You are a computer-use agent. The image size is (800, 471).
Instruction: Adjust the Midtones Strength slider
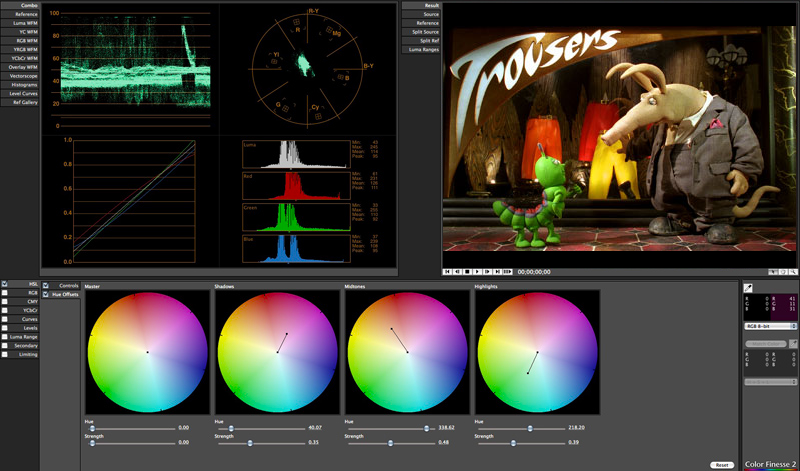(392, 443)
